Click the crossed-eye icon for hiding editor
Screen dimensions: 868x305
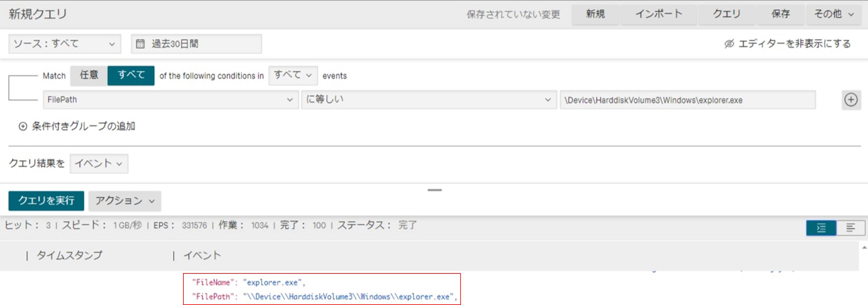click(x=729, y=44)
